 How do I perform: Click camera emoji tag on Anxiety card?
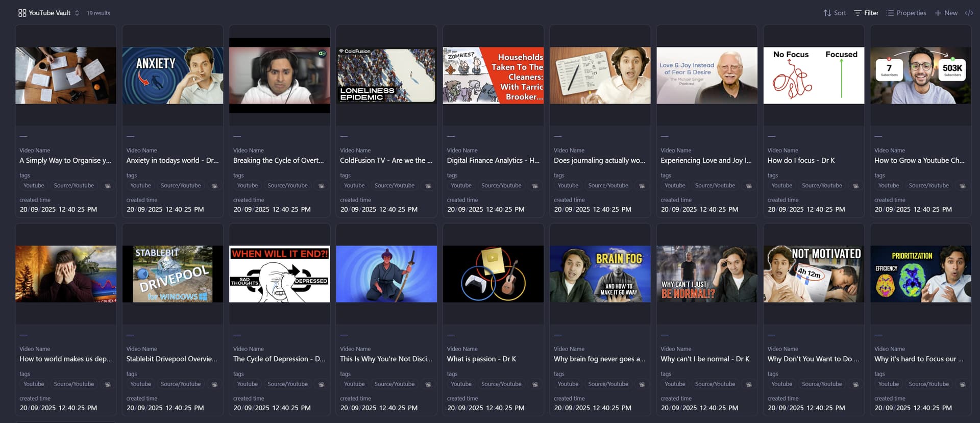click(214, 186)
